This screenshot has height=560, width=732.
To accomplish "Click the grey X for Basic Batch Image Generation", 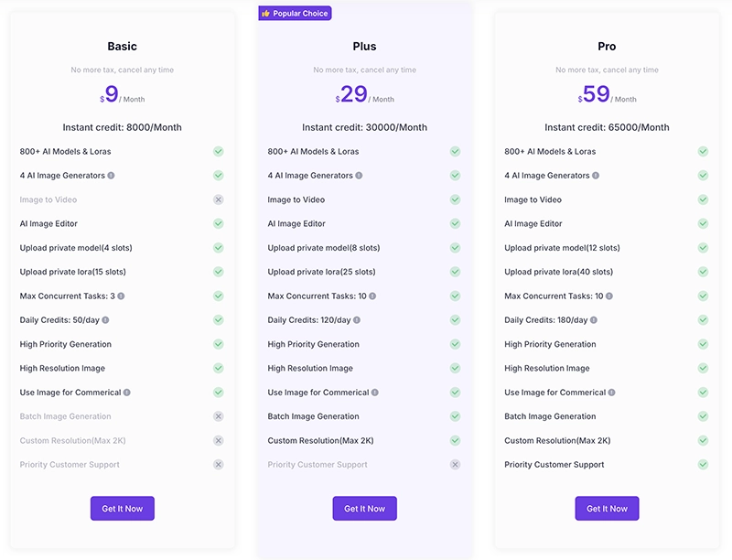I will click(219, 416).
